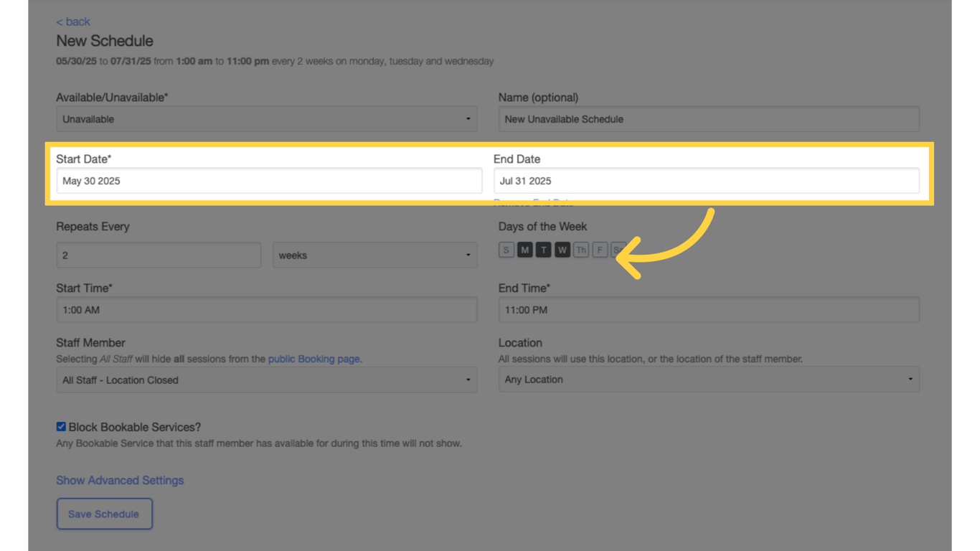Viewport: 980px width, 551px height.
Task: Show Advanced Settings
Action: coord(120,480)
